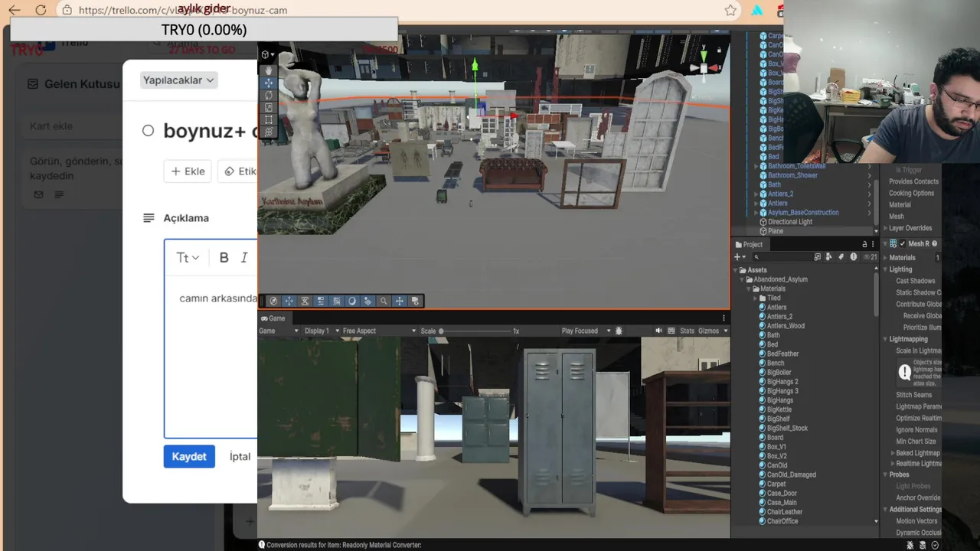Toggle the Mesh Renderer enabled checkbox
This screenshot has height=551, width=980.
(902, 244)
